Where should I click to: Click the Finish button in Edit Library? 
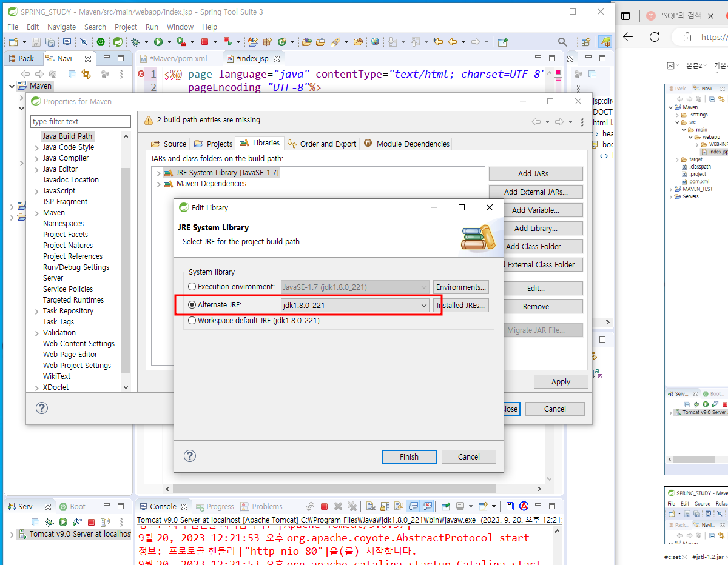coord(409,456)
